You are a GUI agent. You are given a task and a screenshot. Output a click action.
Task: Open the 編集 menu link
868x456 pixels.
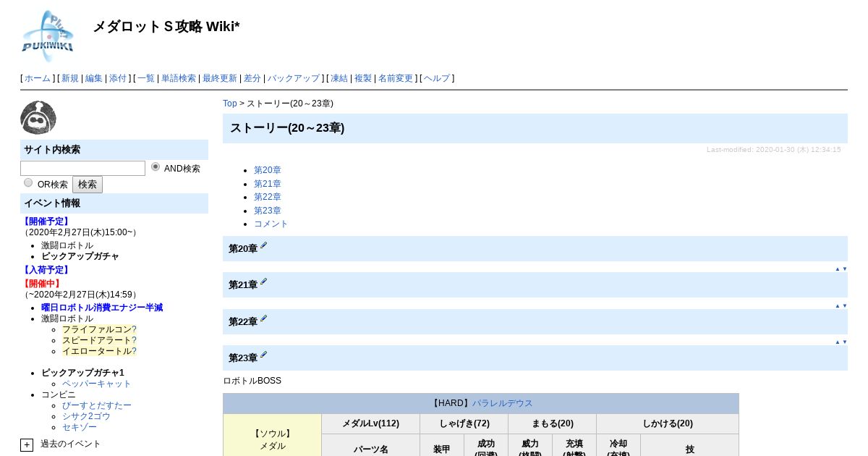(94, 78)
